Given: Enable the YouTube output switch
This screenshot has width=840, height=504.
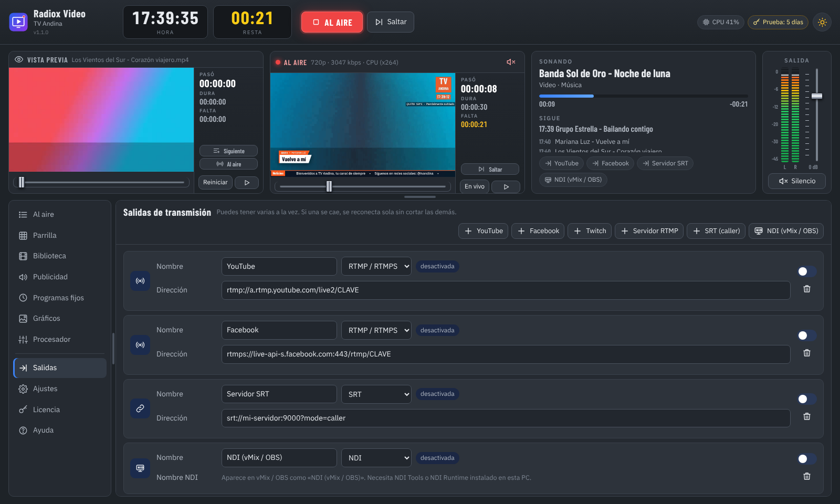Looking at the screenshot, I should pyautogui.click(x=807, y=271).
